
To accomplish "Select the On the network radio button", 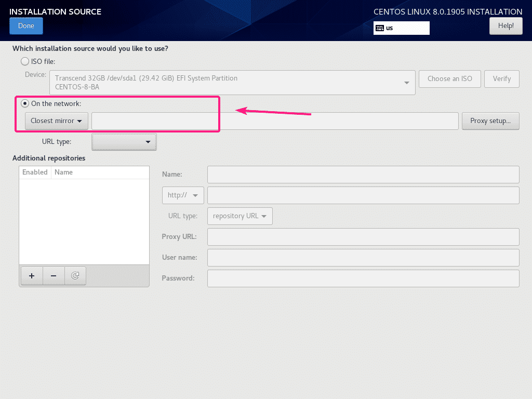I will [x=25, y=103].
